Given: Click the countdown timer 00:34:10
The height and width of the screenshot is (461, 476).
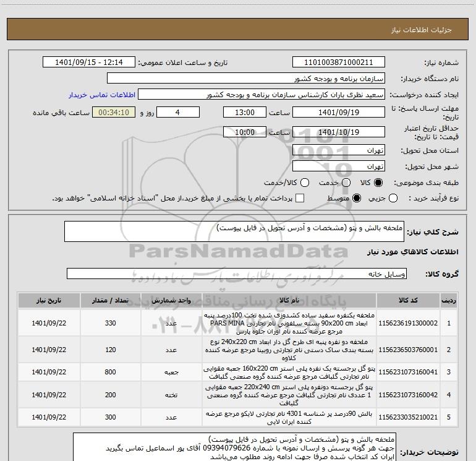Looking at the screenshot, I should point(114,112).
